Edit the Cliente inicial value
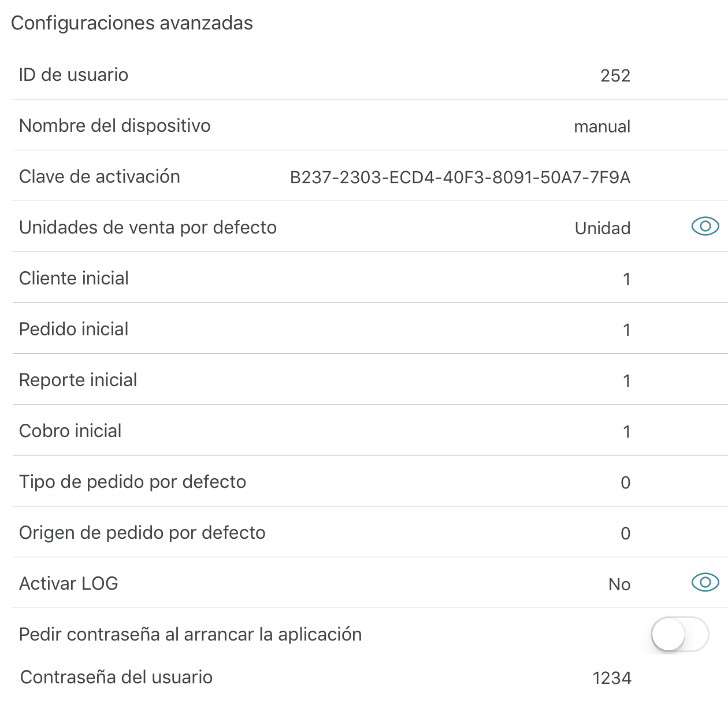 626,279
